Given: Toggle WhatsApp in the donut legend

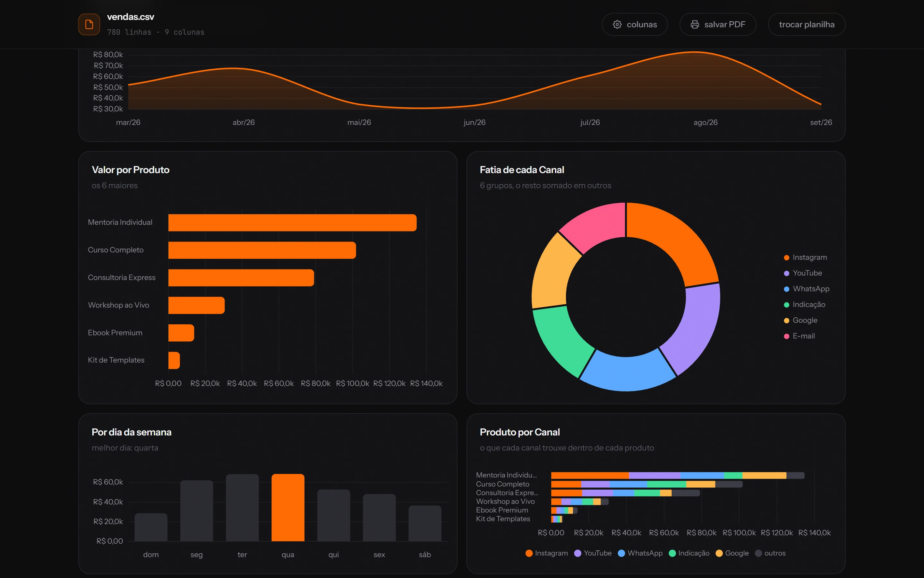Looking at the screenshot, I should 806,289.
